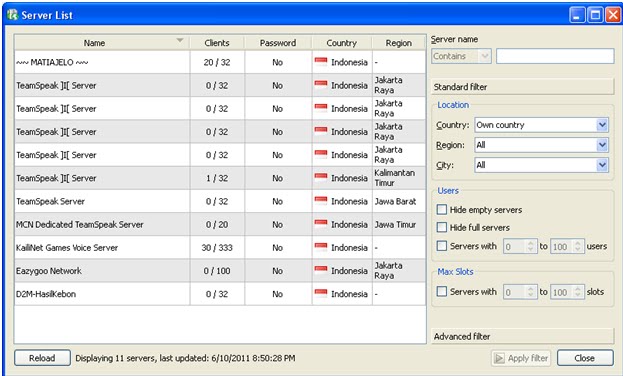The height and width of the screenshot is (376, 623).
Task: Click the minimum slots spinner arrows
Action: pyautogui.click(x=531, y=292)
